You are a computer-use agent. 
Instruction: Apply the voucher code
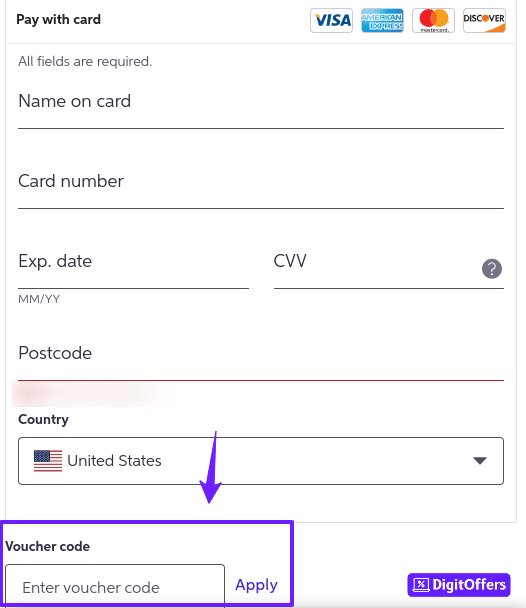click(256, 585)
